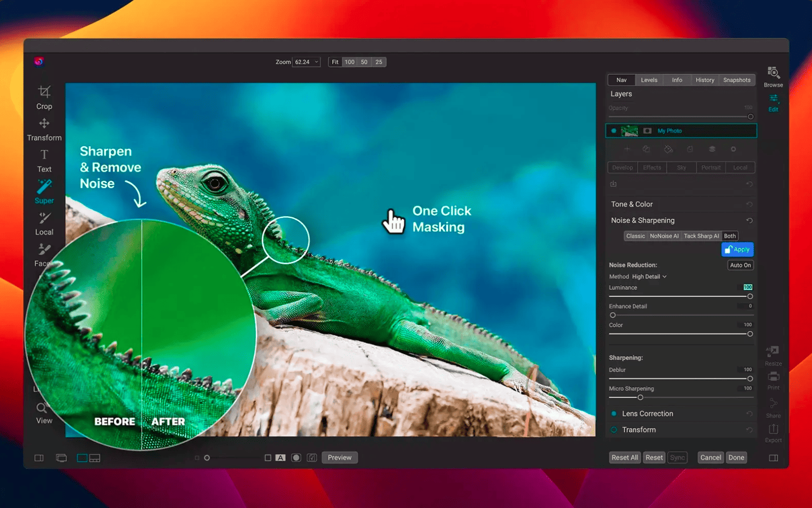Adjust the layer Opacity slider handle
This screenshot has width=812, height=508.
750,117
